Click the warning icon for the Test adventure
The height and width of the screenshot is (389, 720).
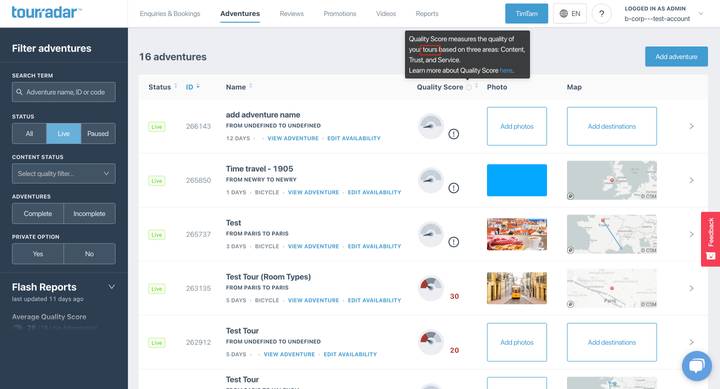454,242
